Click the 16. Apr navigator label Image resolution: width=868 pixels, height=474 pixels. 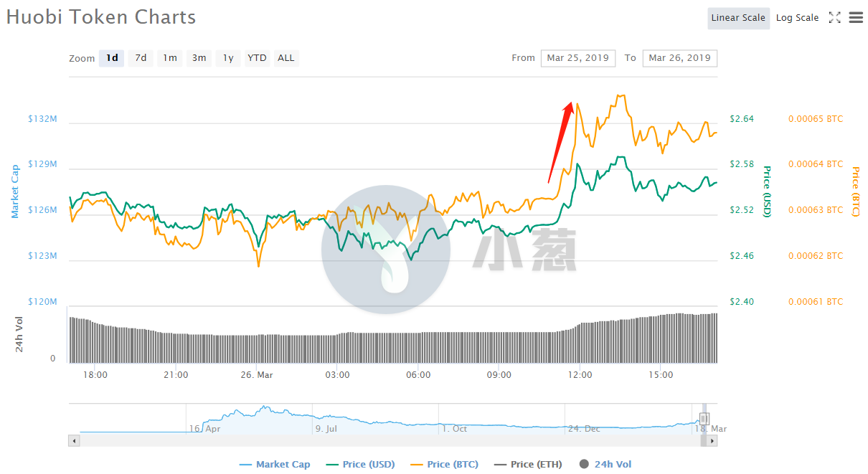[x=205, y=429]
